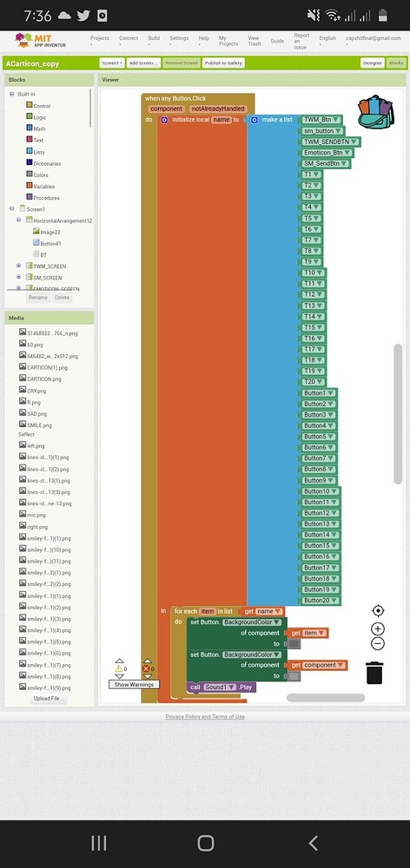Switch to the Designer view

click(x=373, y=63)
